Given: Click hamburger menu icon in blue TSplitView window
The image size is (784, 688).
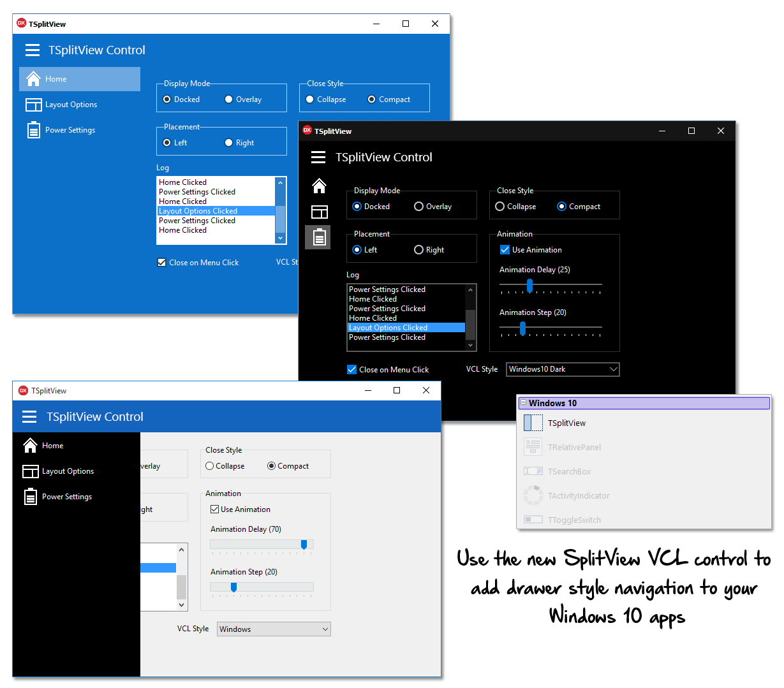Looking at the screenshot, I should point(33,50).
